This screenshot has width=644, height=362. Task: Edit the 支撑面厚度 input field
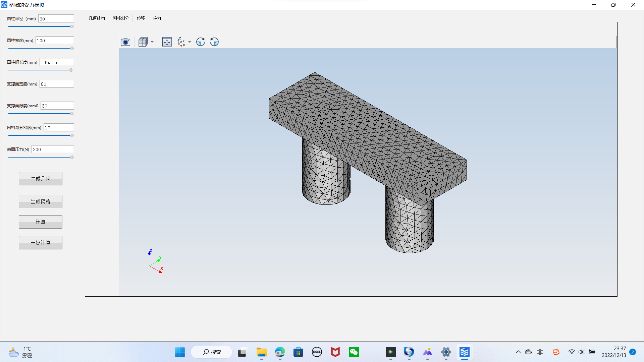point(57,106)
